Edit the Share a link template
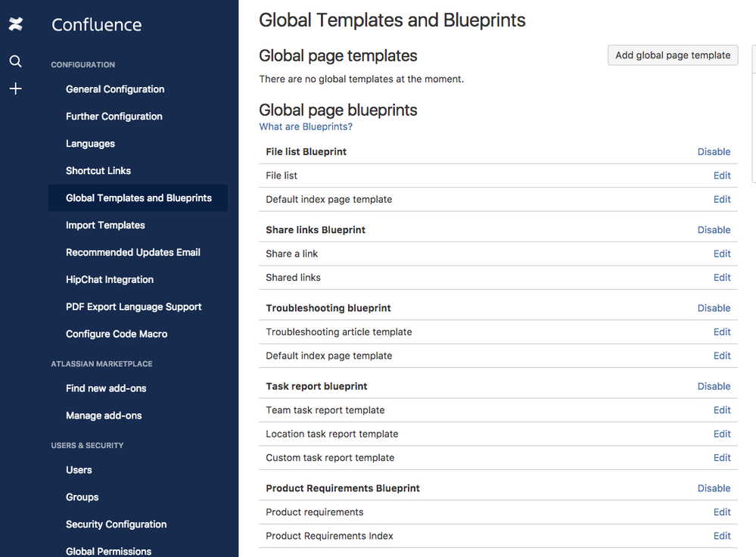The width and height of the screenshot is (756, 557). pyautogui.click(x=722, y=254)
